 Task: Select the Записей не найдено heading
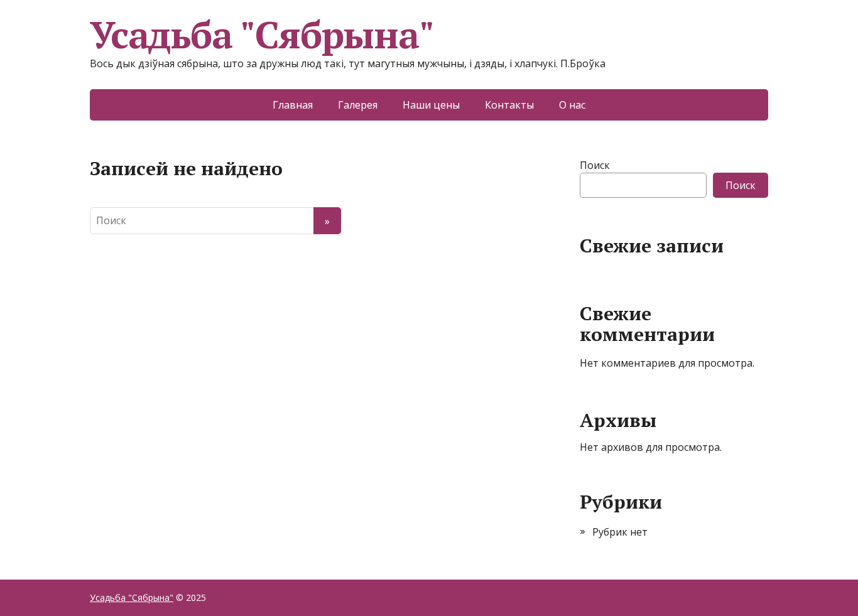pos(186,168)
